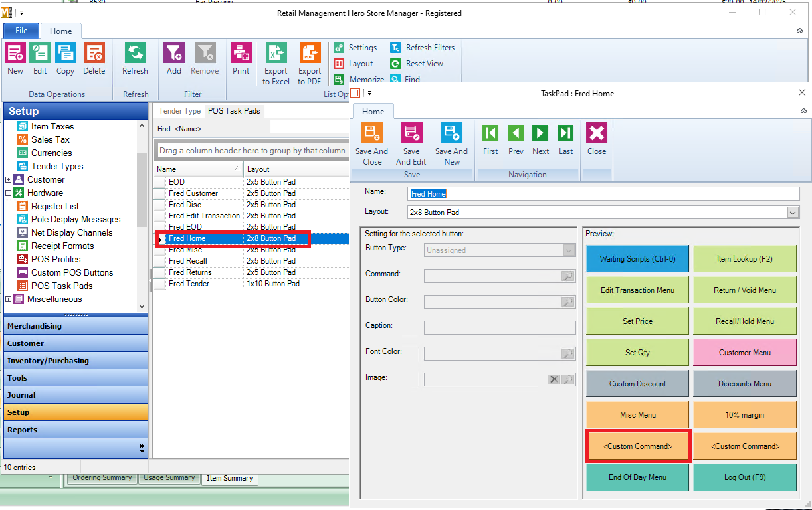Open the Reports navigation section
Screen dimensions: 812x510
point(76,430)
